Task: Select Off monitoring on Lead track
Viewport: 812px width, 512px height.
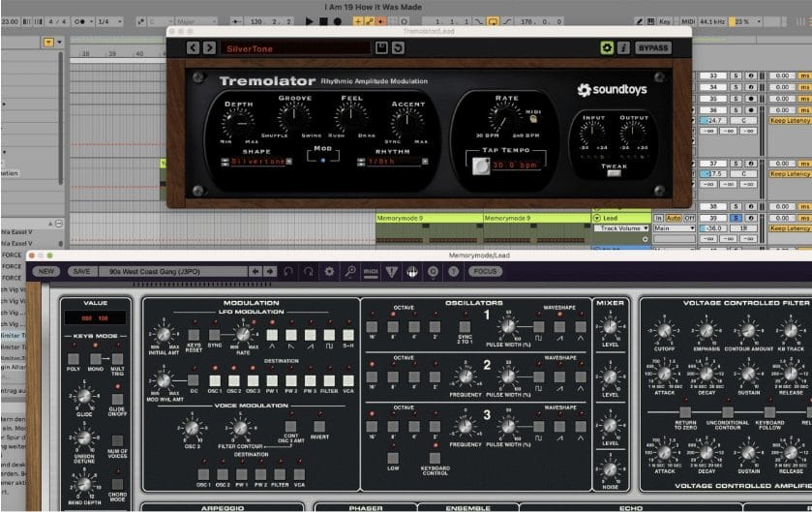Action: tap(689, 218)
